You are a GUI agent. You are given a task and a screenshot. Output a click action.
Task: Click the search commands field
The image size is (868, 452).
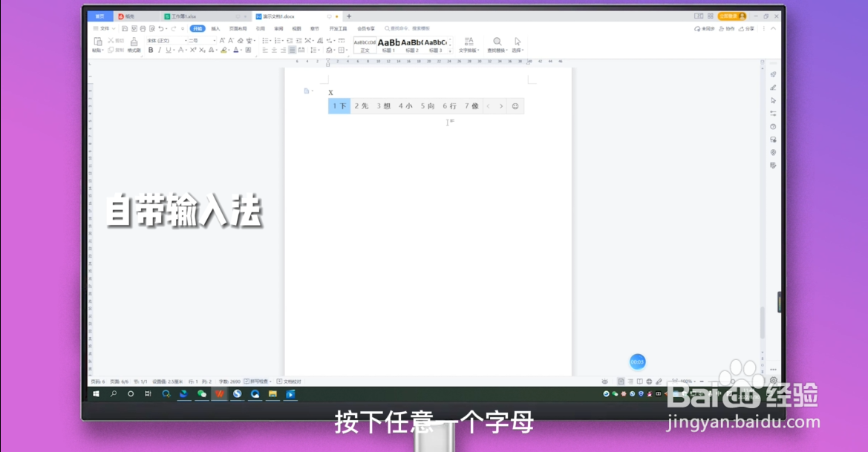(408, 29)
